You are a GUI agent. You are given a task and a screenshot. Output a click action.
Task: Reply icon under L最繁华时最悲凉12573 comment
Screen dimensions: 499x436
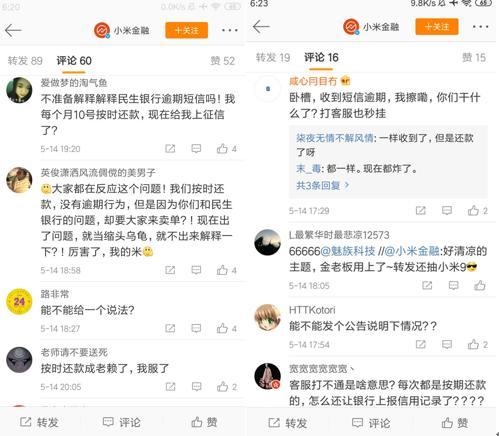(453, 285)
